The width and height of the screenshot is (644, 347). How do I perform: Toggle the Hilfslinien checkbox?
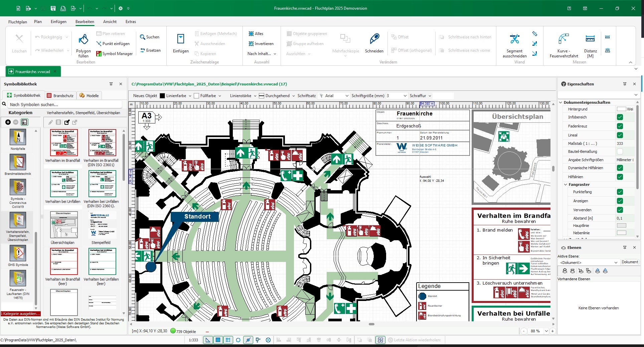620,177
